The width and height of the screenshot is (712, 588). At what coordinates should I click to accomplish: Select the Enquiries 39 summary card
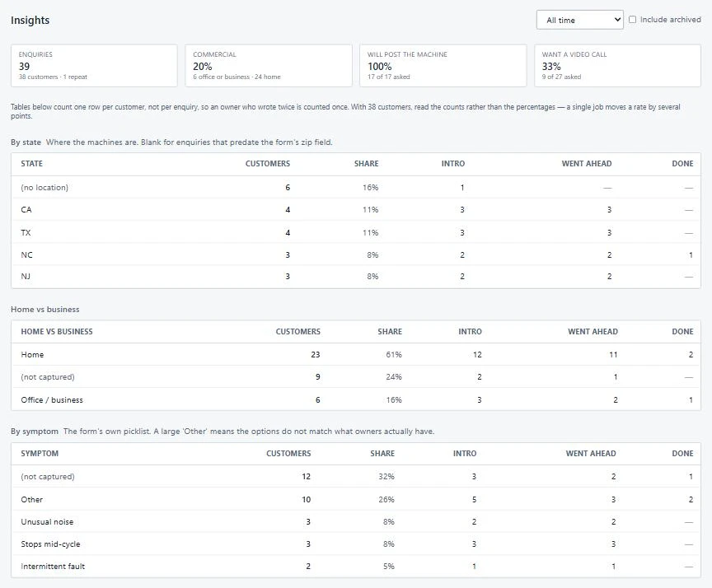tap(94, 65)
